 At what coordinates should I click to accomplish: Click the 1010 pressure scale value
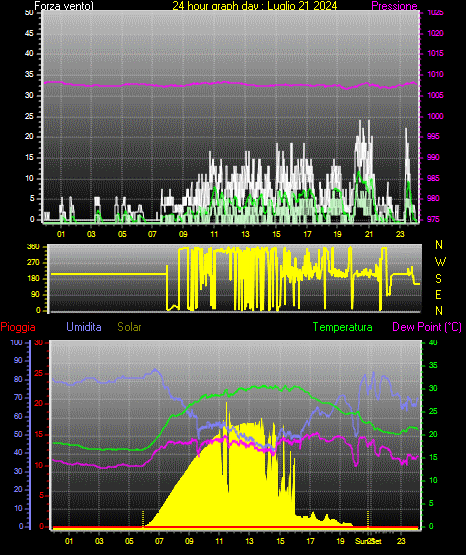click(435, 74)
